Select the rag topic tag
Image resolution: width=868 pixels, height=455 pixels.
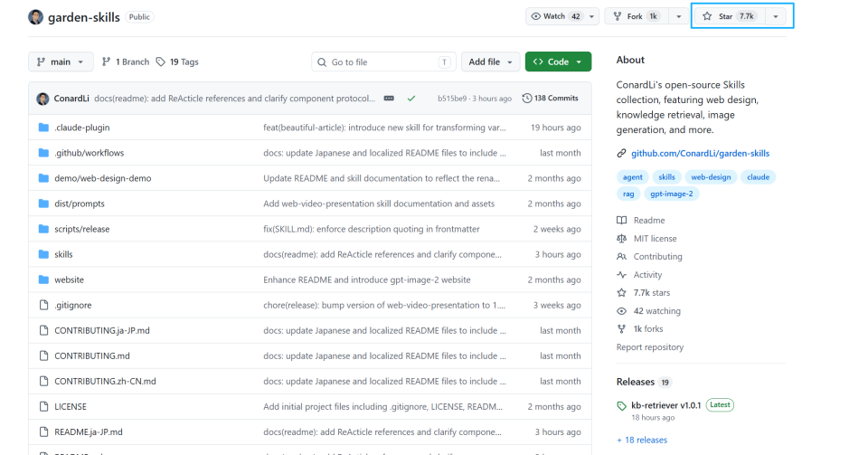628,194
